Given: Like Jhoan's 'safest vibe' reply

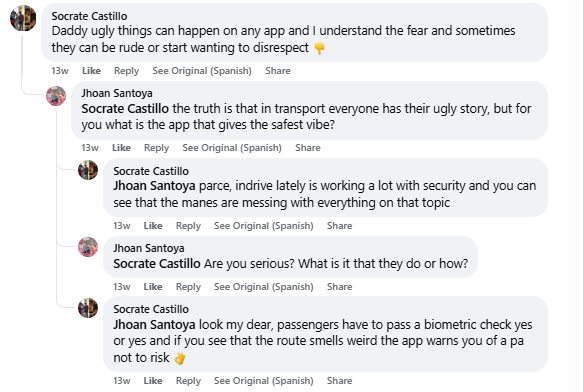Looking at the screenshot, I should click(x=121, y=148).
